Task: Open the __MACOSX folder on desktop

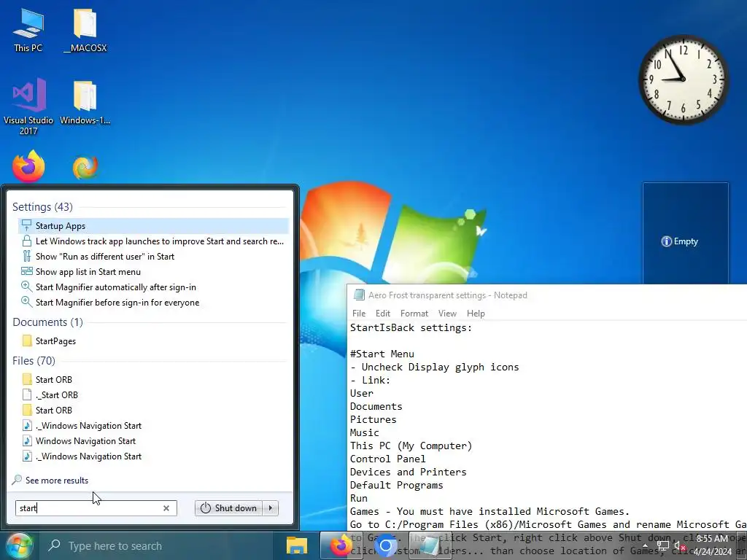Action: [x=85, y=29]
